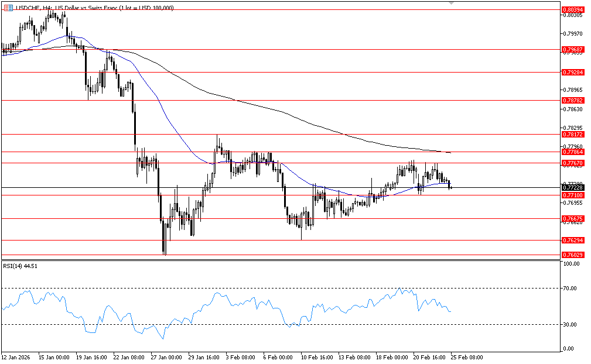This screenshot has height=364, width=591.
Task: Select the 0.79687 resistance level label
Action: click(x=571, y=50)
